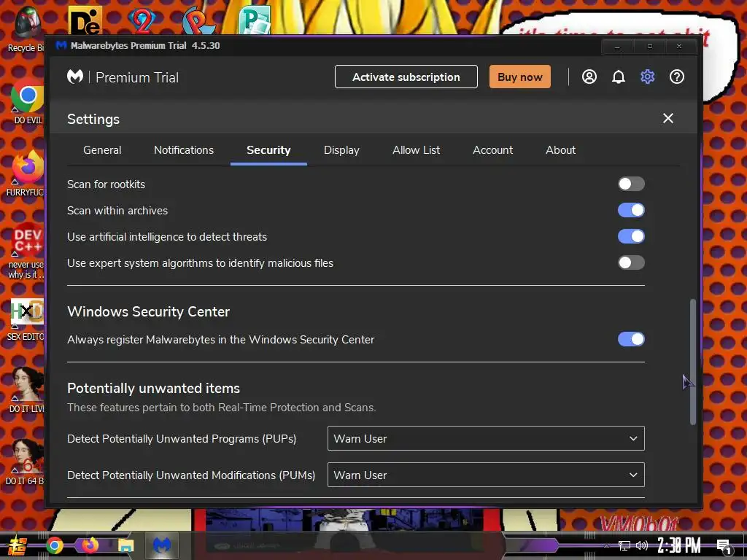Viewport: 747px width, 560px height.
Task: Expand the PUMs detection dropdown
Action: [486, 475]
